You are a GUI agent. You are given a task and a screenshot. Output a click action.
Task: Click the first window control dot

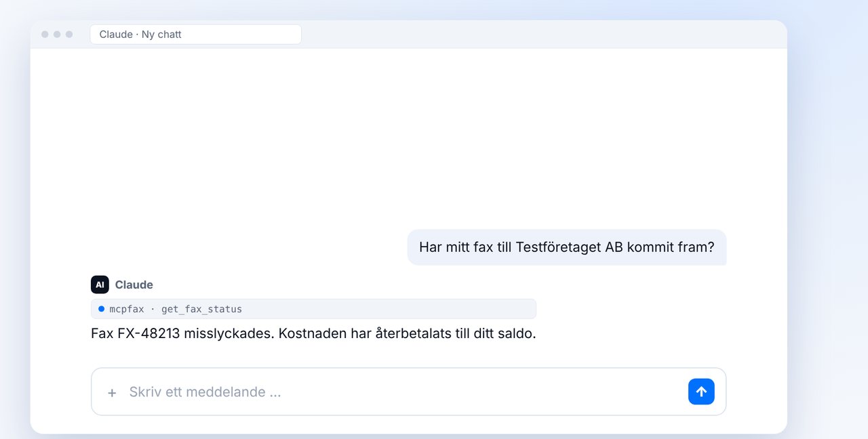click(x=45, y=35)
